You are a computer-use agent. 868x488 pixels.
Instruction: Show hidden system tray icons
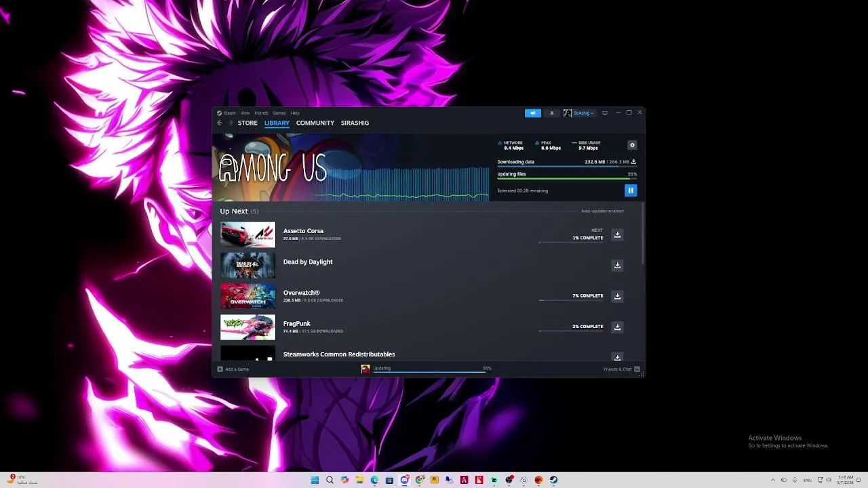tap(772, 480)
